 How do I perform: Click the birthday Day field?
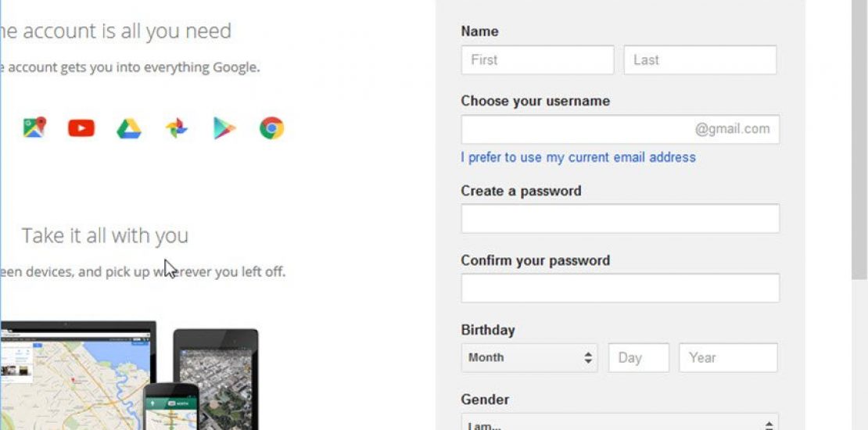[638, 357]
